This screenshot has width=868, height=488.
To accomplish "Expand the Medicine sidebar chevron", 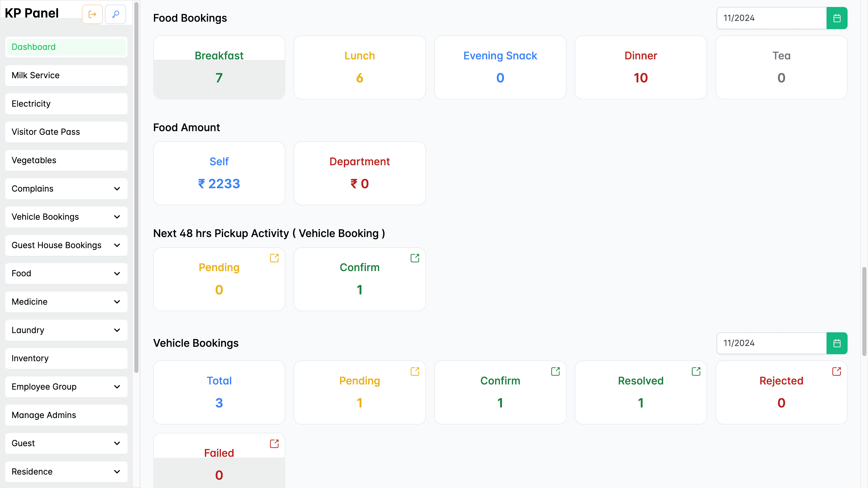I will pyautogui.click(x=117, y=302).
